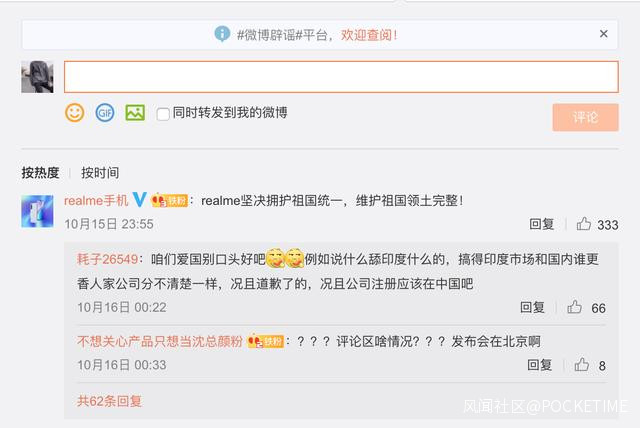
Task: Like the realme手机 comment with 333 likes
Action: coord(584,224)
